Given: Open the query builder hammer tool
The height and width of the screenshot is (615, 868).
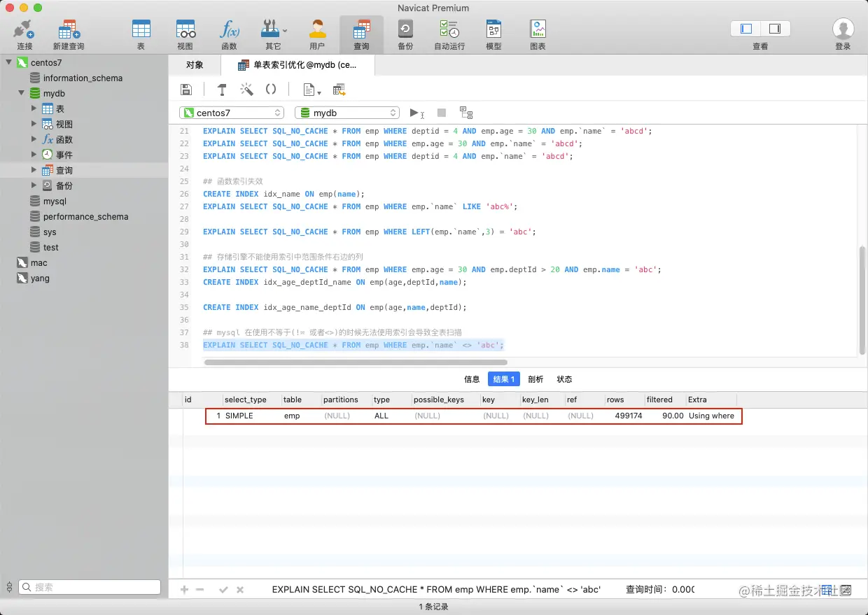Looking at the screenshot, I should coord(222,90).
